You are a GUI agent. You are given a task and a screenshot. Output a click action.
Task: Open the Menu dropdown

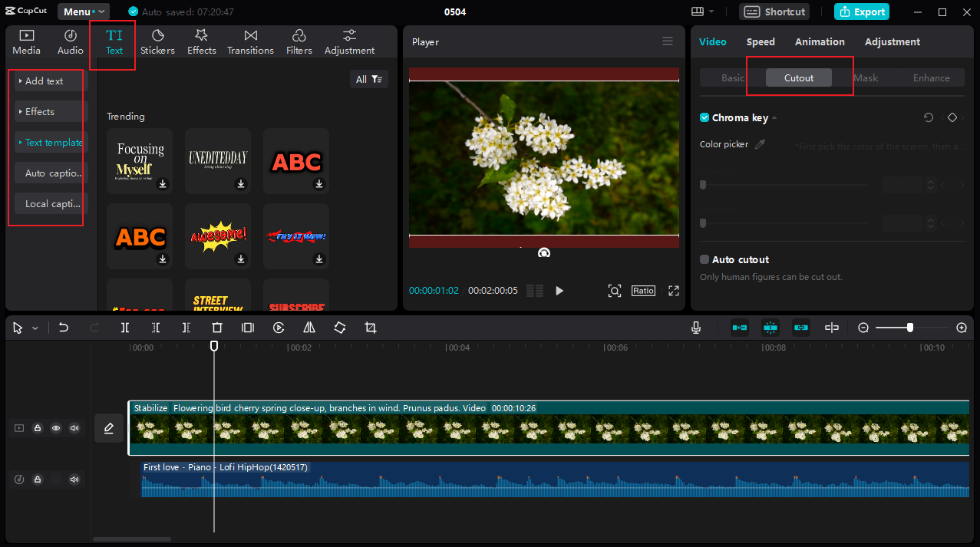84,12
